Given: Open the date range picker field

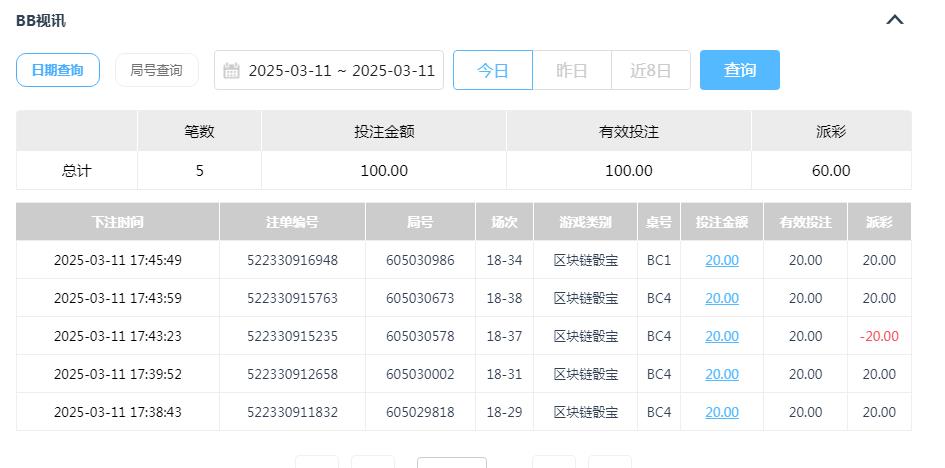Looking at the screenshot, I should [x=340, y=71].
